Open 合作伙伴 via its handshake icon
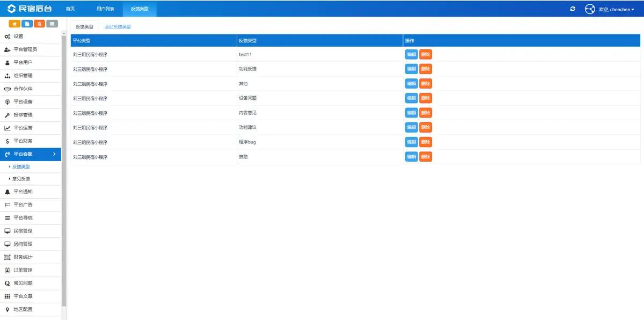The height and width of the screenshot is (320, 644). [x=8, y=89]
